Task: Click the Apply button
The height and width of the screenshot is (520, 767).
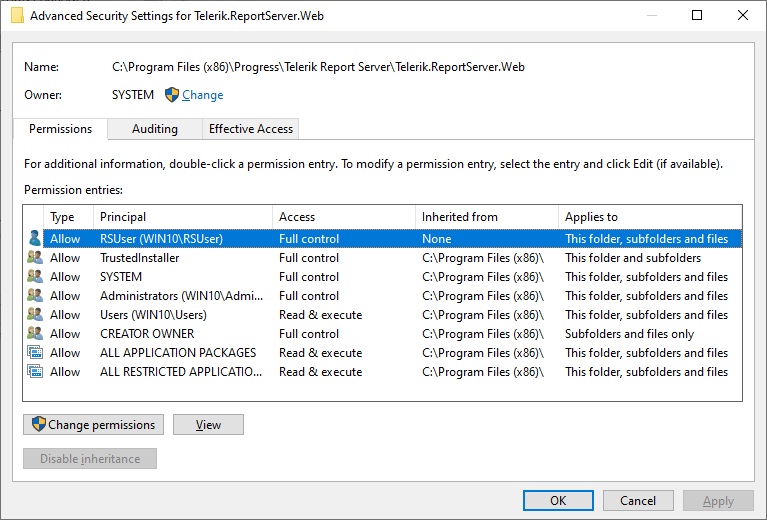Action: (x=718, y=500)
